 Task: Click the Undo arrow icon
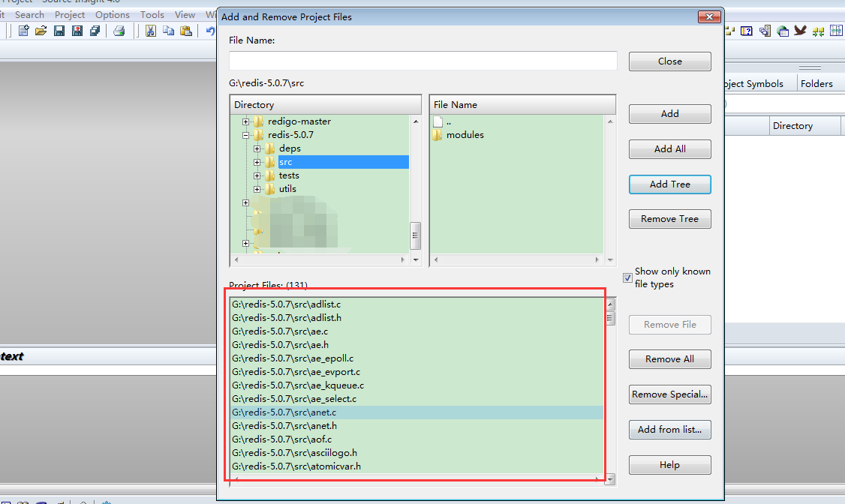(x=210, y=31)
